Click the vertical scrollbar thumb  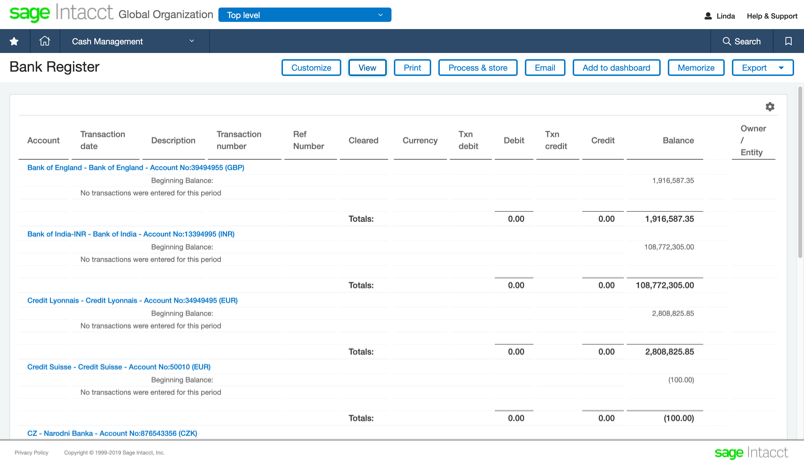pyautogui.click(x=800, y=172)
